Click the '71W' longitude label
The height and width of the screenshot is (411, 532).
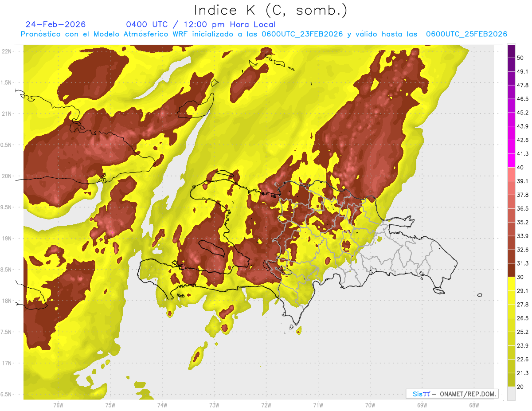click(x=318, y=405)
